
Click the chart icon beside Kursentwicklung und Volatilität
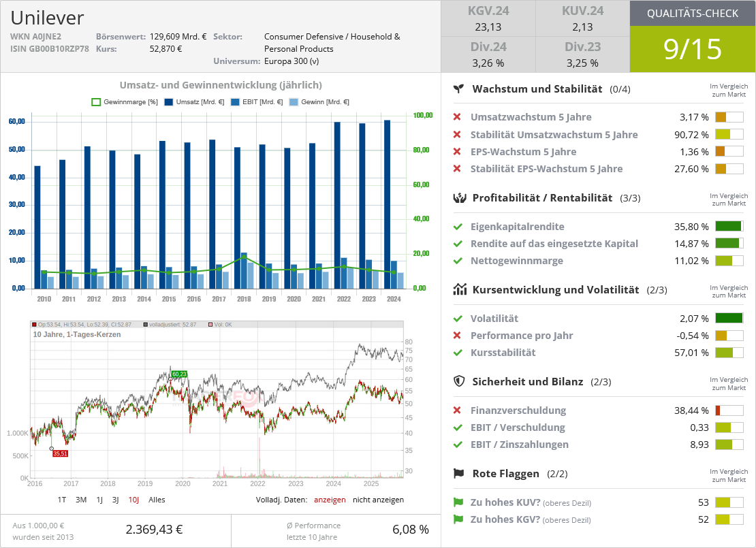click(460, 290)
